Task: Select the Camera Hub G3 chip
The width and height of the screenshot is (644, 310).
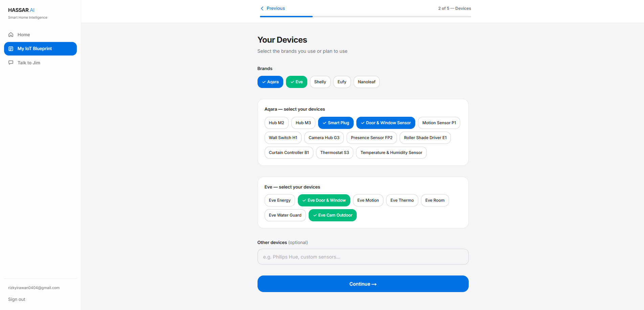Action: point(324,138)
